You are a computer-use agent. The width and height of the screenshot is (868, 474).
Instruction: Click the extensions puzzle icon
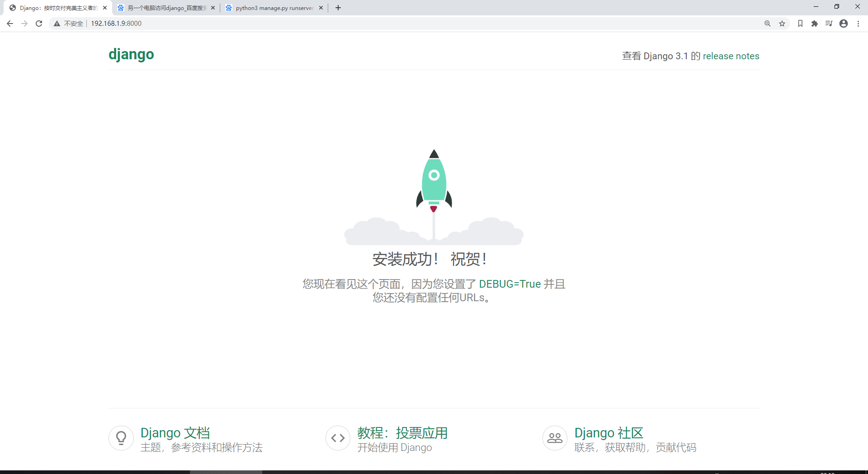click(x=815, y=24)
